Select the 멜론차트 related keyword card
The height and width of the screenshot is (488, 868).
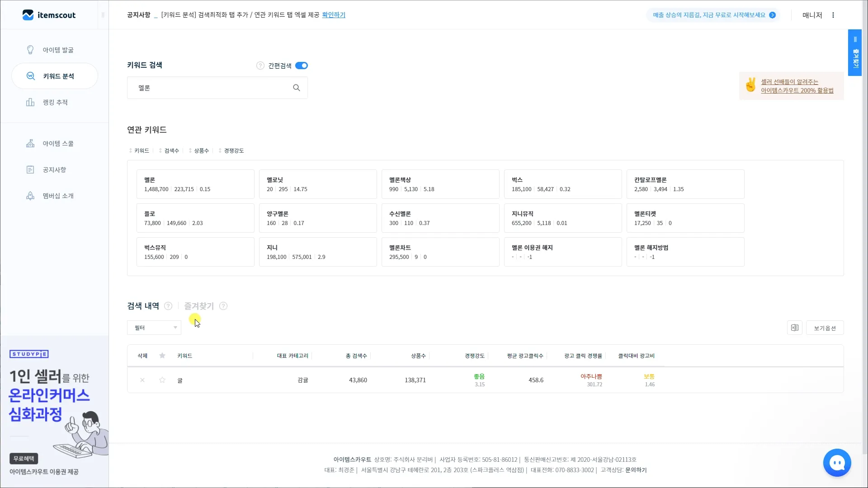pos(440,252)
